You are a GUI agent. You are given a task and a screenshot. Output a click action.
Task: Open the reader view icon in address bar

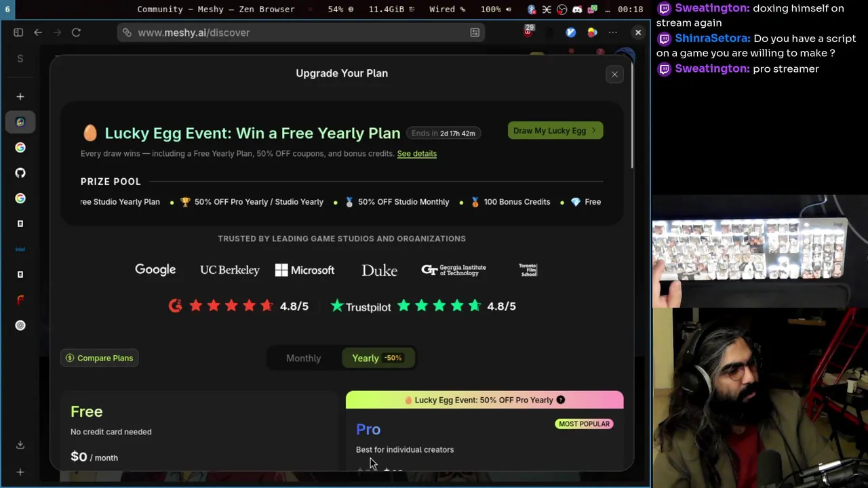(x=475, y=33)
